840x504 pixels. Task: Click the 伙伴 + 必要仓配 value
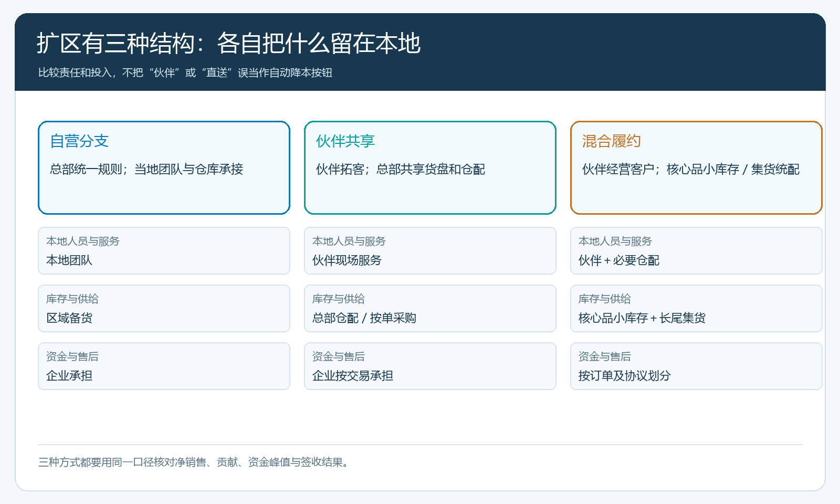coord(619,260)
